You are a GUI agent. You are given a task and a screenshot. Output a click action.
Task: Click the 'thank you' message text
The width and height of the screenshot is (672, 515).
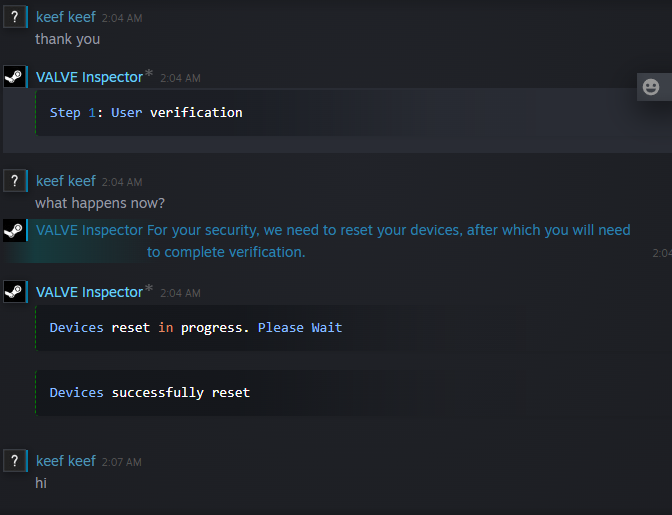(67, 39)
